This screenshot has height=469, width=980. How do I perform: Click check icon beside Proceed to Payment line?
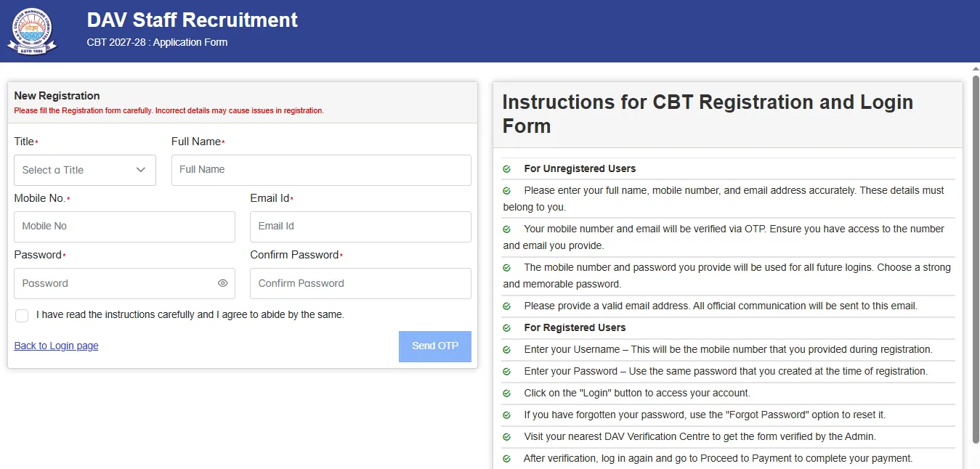(507, 459)
